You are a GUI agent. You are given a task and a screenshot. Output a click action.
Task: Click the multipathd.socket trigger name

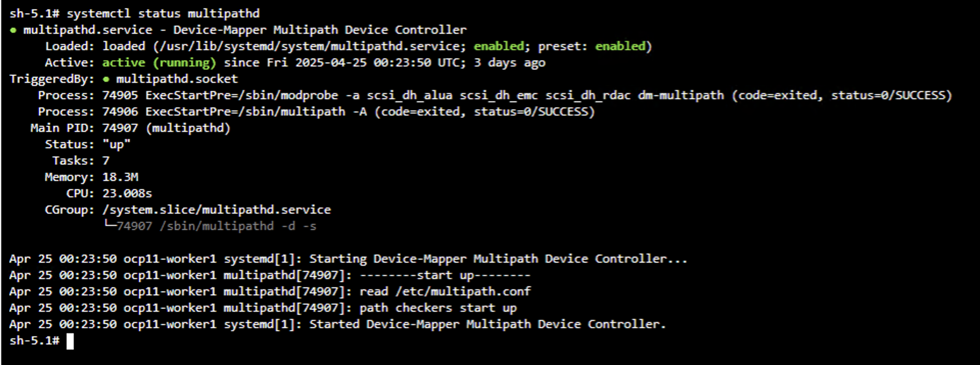(177, 79)
